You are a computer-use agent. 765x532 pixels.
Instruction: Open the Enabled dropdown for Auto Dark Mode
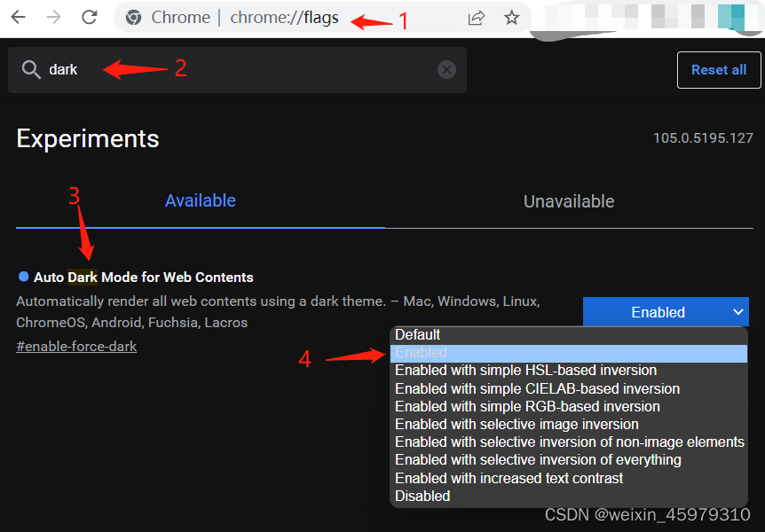pos(666,311)
